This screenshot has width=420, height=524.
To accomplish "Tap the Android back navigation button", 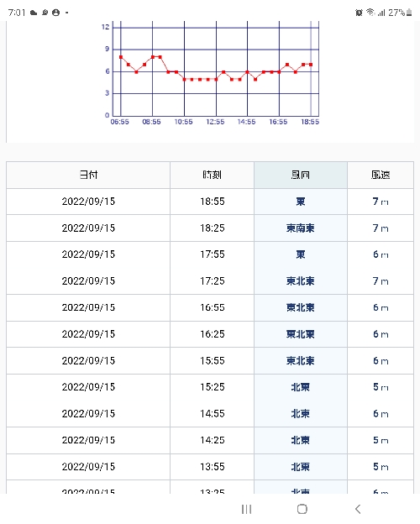I will 358,509.
